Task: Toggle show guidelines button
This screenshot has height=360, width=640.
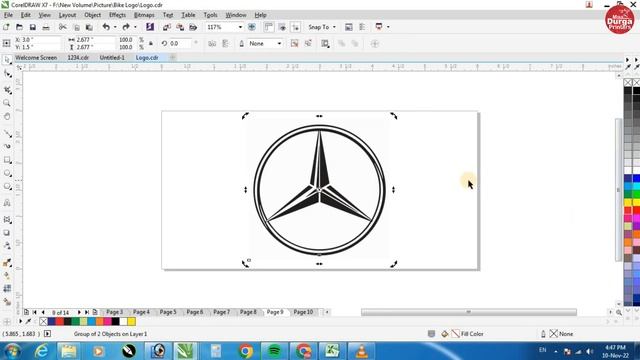Action: coord(296,27)
